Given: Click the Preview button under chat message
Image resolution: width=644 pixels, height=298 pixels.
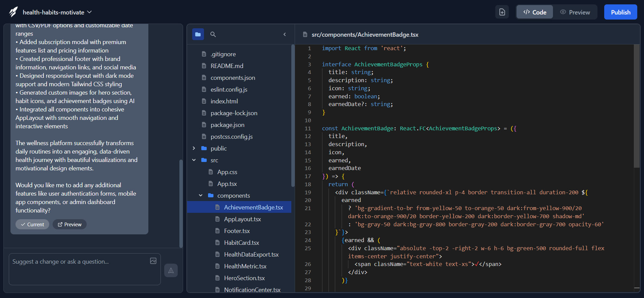Looking at the screenshot, I should coord(69,224).
